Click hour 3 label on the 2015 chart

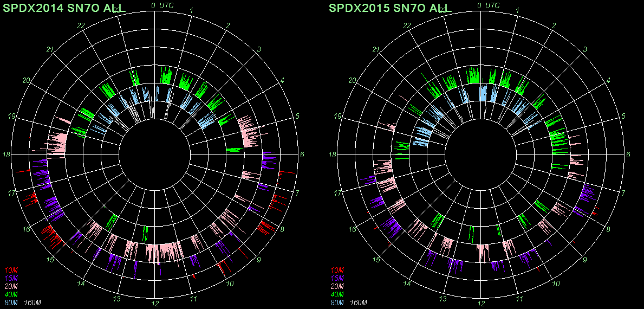pos(585,50)
